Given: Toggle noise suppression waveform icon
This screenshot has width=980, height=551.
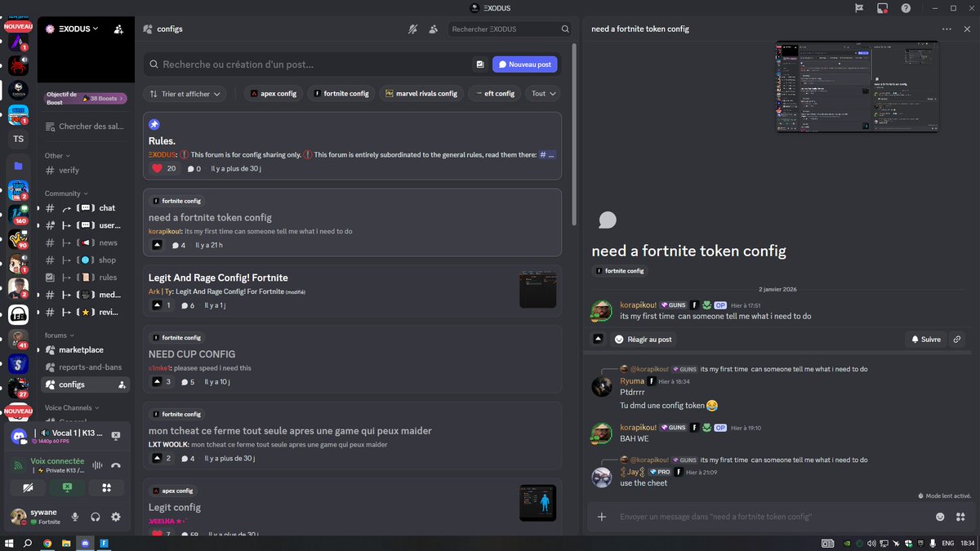Looking at the screenshot, I should coord(98,465).
